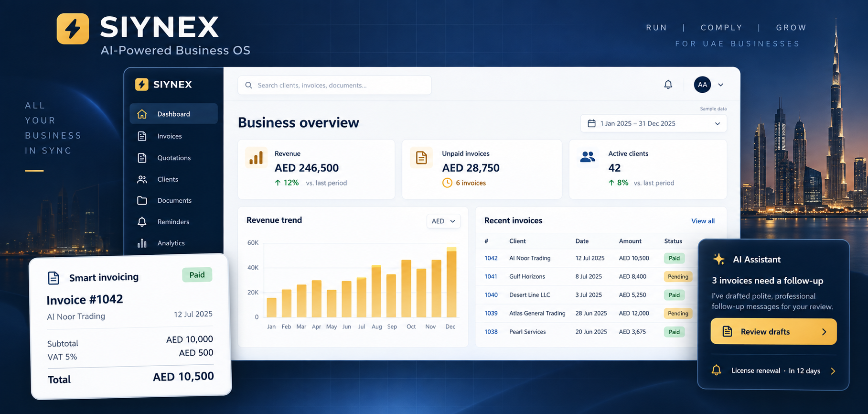Click the December bar in Revenue trend
This screenshot has height=414, width=868.
451,282
